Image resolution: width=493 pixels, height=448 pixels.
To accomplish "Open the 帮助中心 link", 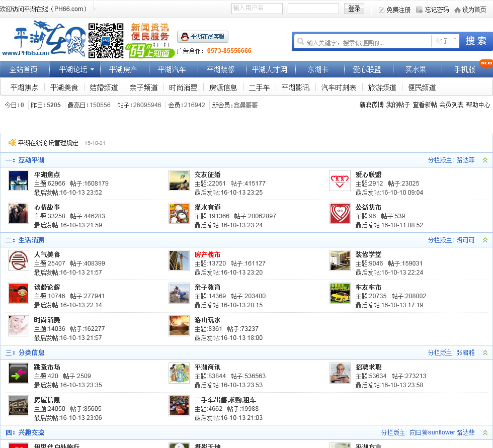I will coord(478,105).
